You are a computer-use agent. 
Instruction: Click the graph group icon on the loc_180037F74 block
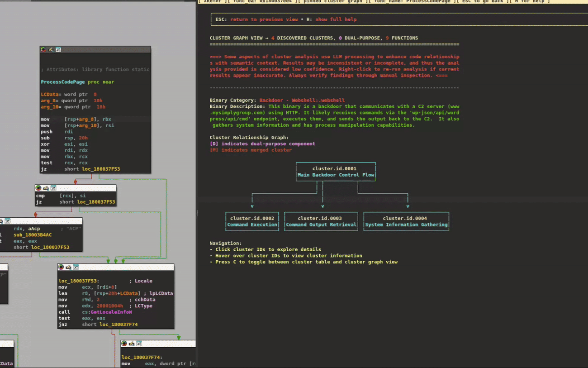click(139, 344)
